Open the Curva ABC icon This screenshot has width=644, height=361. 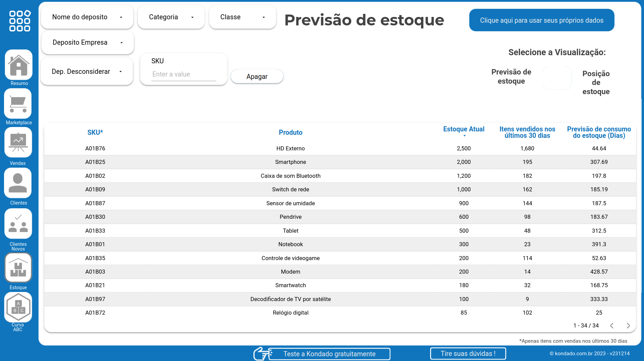pyautogui.click(x=18, y=307)
